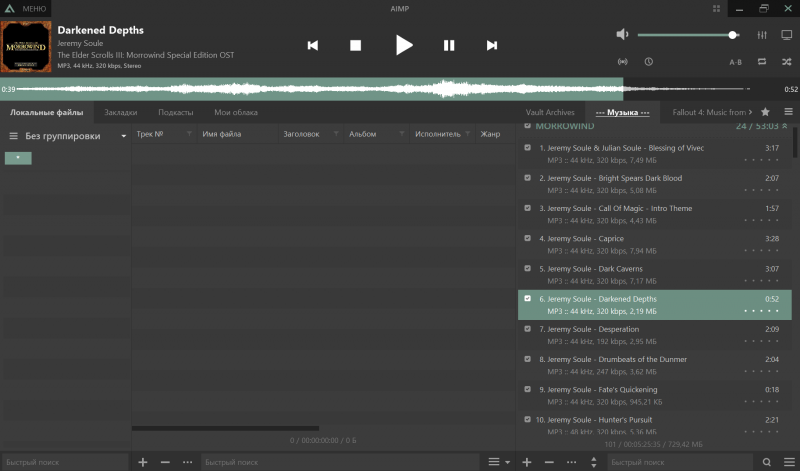Screen dimensions: 800x471
Task: Collapse the MORROWIND playlist group
Action: coord(785,126)
